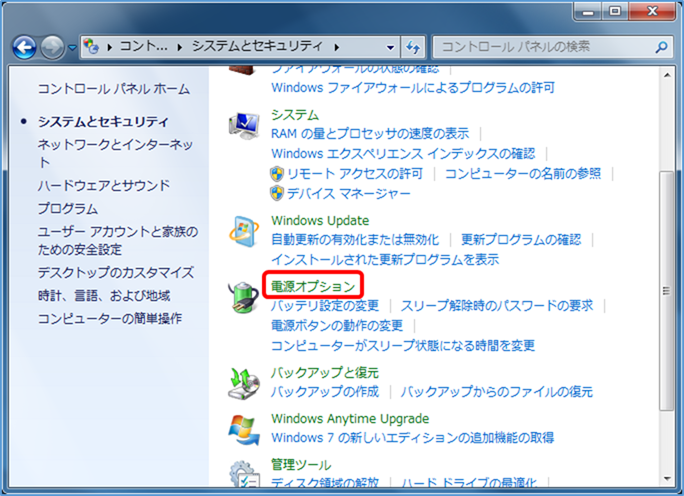The width and height of the screenshot is (684, 496).
Task: Click the コントロール パネルの検索 search box
Action: pos(552,47)
